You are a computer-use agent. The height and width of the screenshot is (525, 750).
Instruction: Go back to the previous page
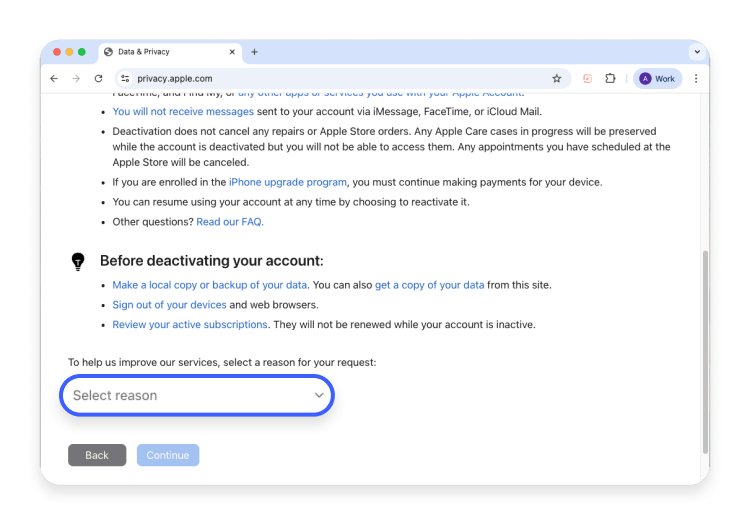coord(54,78)
